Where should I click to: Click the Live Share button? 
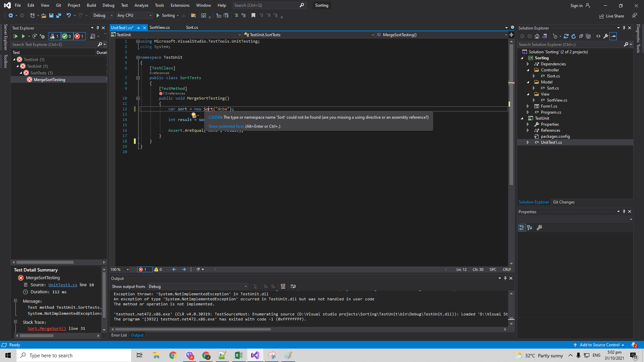612,16
